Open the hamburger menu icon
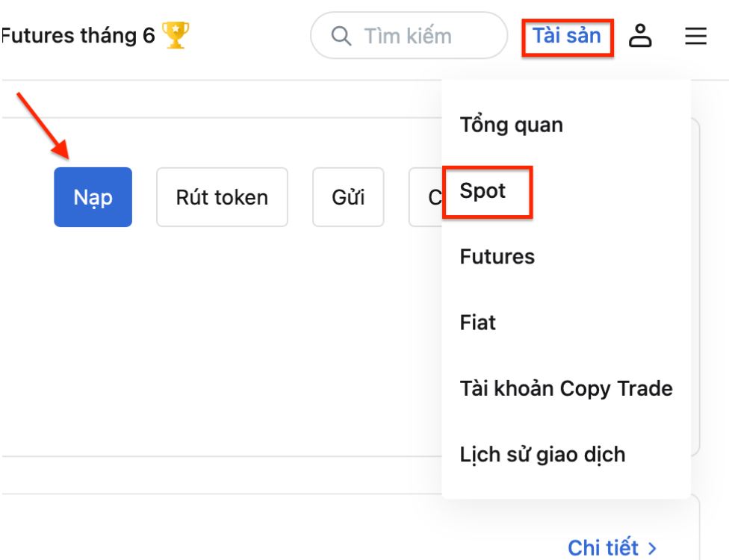 click(x=696, y=36)
